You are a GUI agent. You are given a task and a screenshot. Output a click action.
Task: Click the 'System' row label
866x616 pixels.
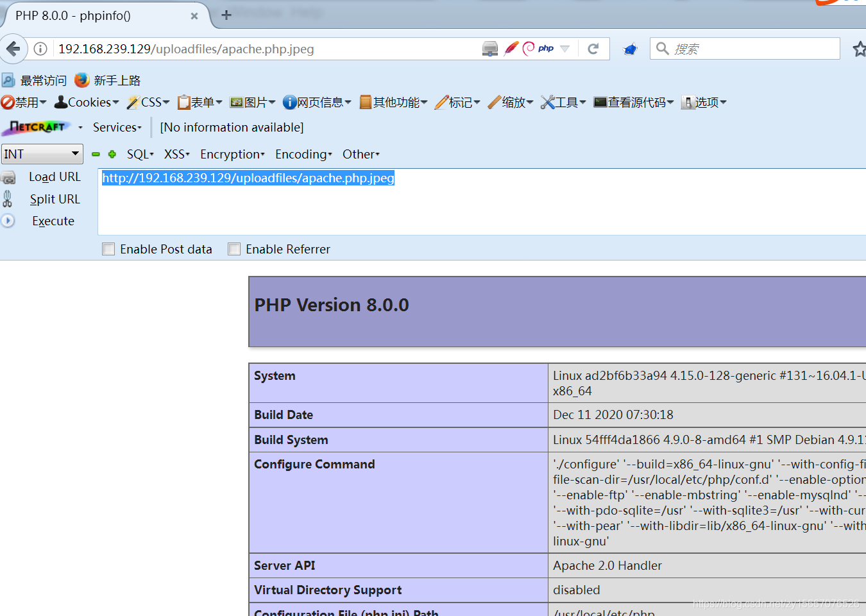click(x=275, y=375)
